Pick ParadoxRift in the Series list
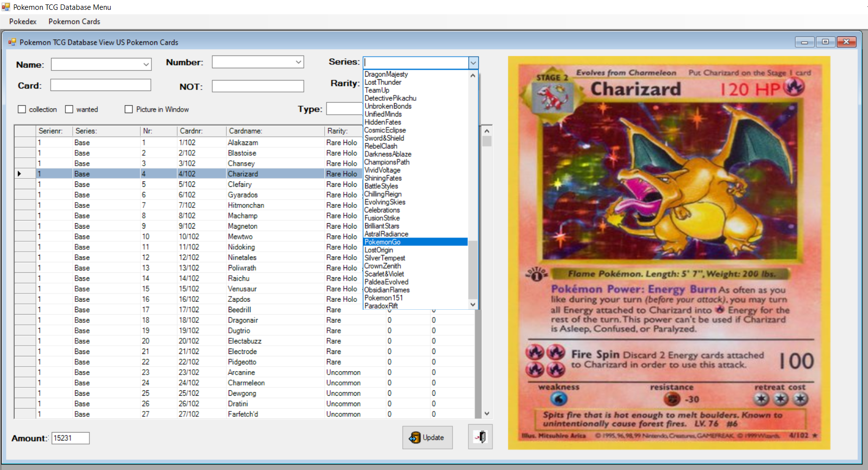This screenshot has width=868, height=470. pyautogui.click(x=415, y=306)
